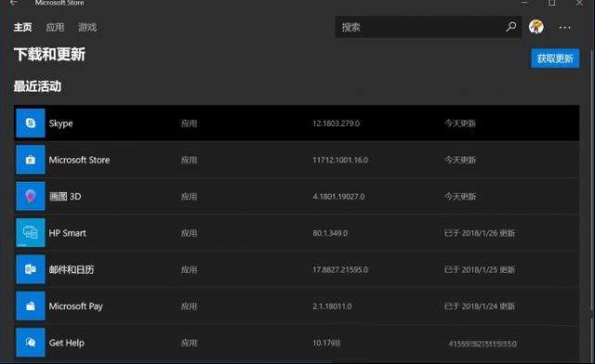The height and width of the screenshot is (364, 595).
Task: Click 今天更新 status in Skype row
Action: (x=460, y=123)
